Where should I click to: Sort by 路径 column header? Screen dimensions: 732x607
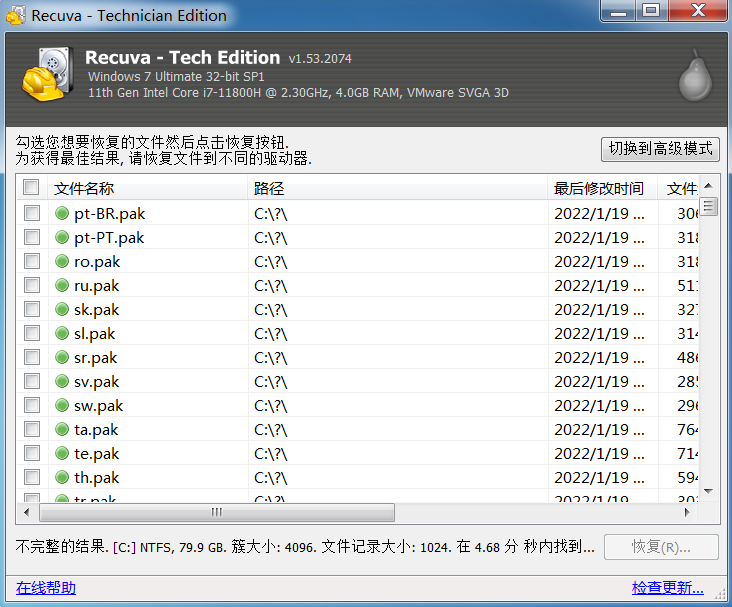397,188
